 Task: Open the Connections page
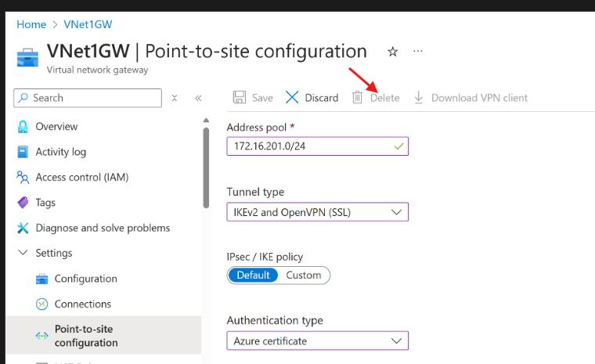83,304
